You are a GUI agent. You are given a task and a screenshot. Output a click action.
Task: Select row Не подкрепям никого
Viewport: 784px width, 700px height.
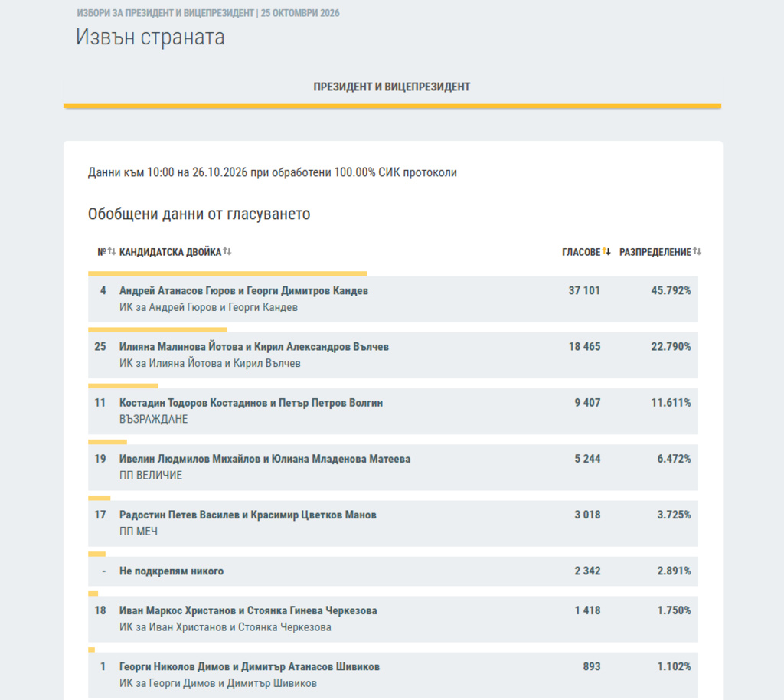pos(393,571)
